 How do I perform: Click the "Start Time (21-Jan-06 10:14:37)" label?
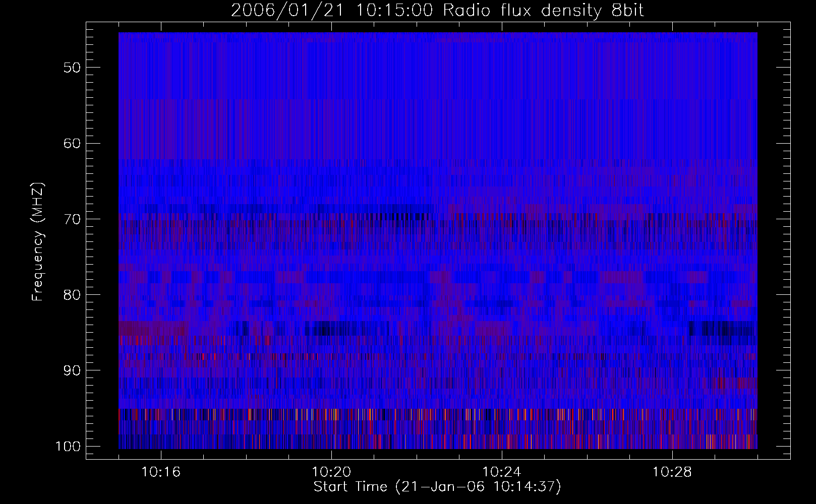(x=437, y=487)
